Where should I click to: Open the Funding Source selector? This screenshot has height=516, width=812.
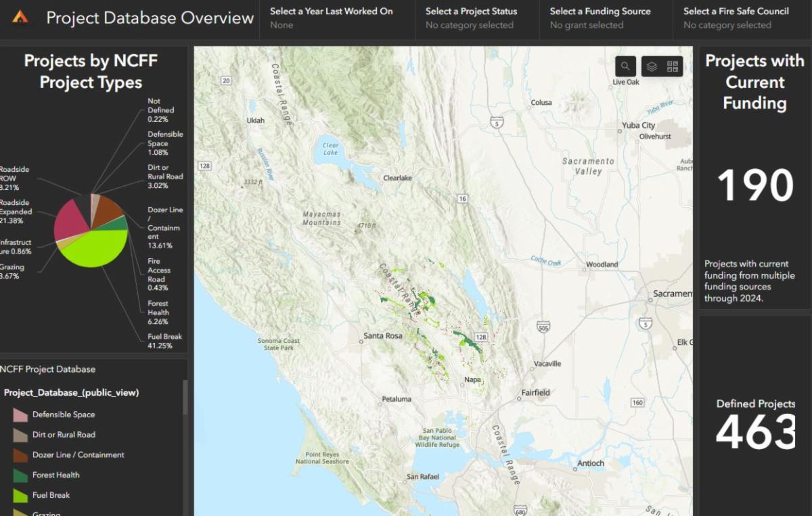coord(600,18)
